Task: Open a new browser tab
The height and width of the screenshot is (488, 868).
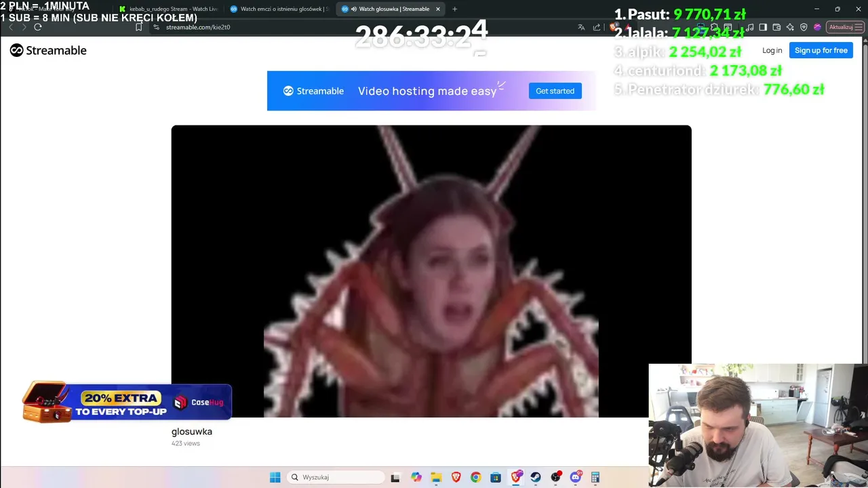Action: [454, 9]
